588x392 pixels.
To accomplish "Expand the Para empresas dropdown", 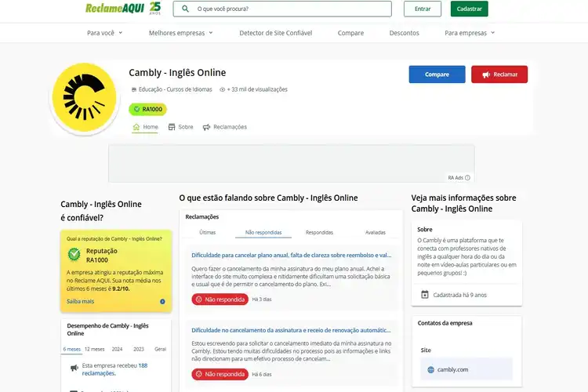I will [x=470, y=33].
